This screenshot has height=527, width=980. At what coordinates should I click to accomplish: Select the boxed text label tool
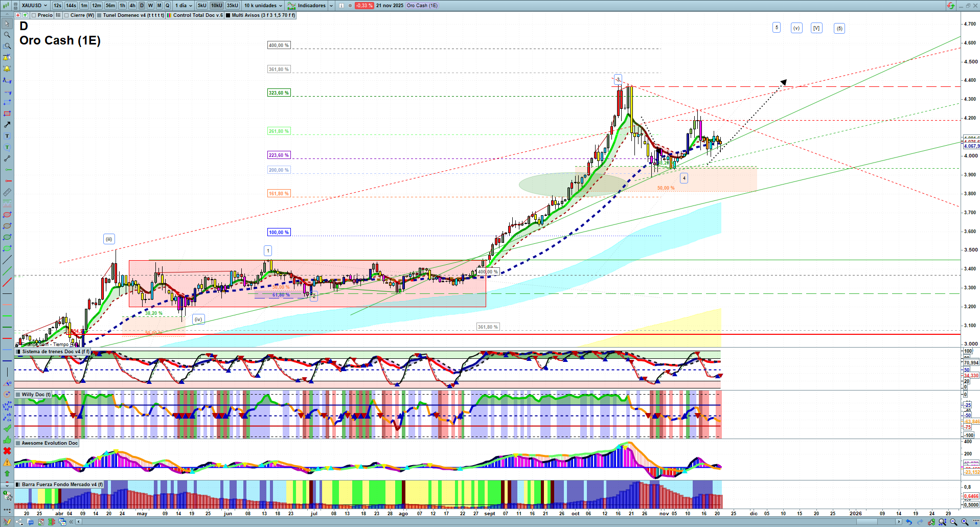point(7,136)
